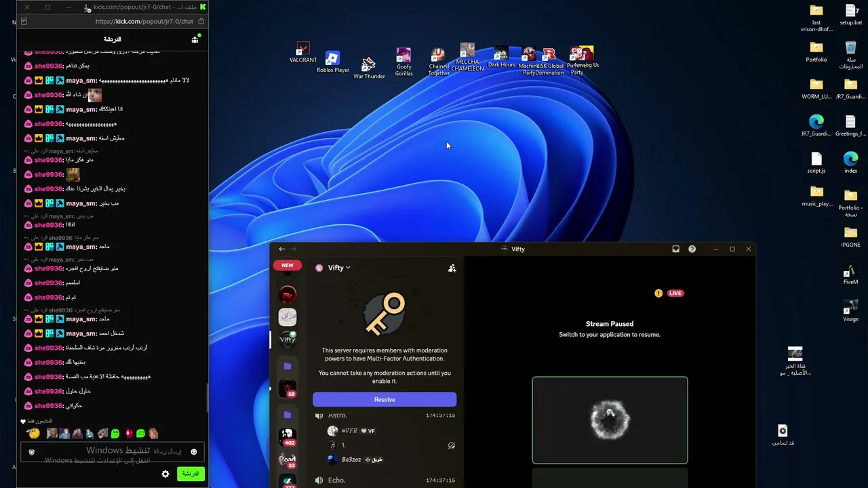The image size is (868, 488).
Task: Select the FiveM desktop shortcut
Action: point(850,274)
